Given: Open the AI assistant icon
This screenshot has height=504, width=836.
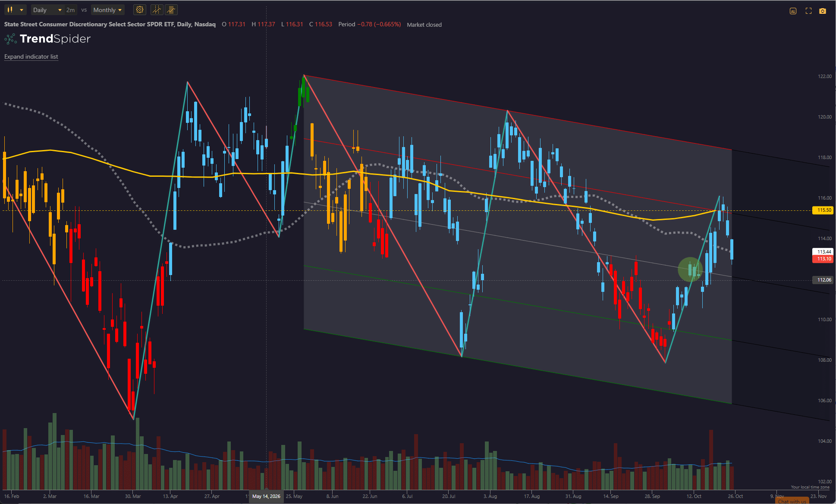Looking at the screenshot, I should 793,11.
